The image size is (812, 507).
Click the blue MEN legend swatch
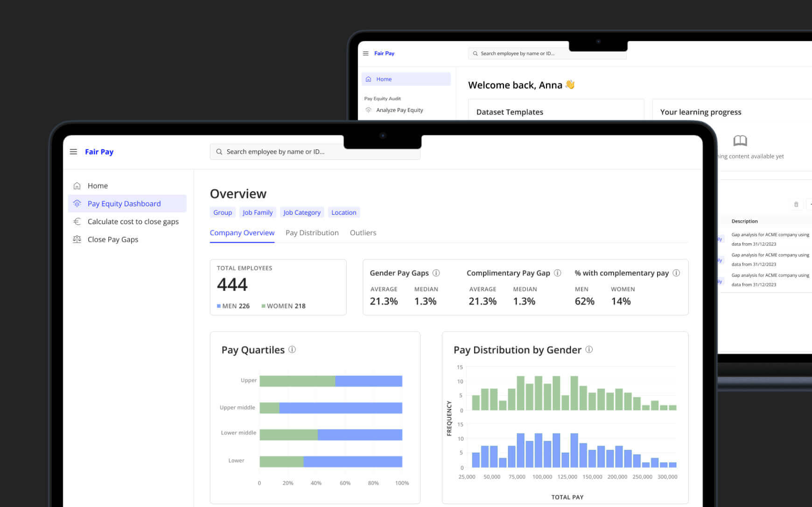pyautogui.click(x=219, y=306)
